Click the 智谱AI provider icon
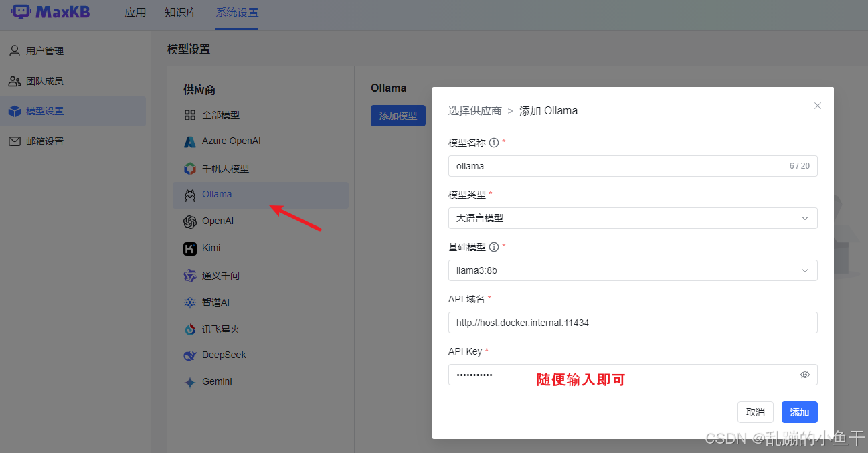This screenshot has height=453, width=868. click(190, 302)
